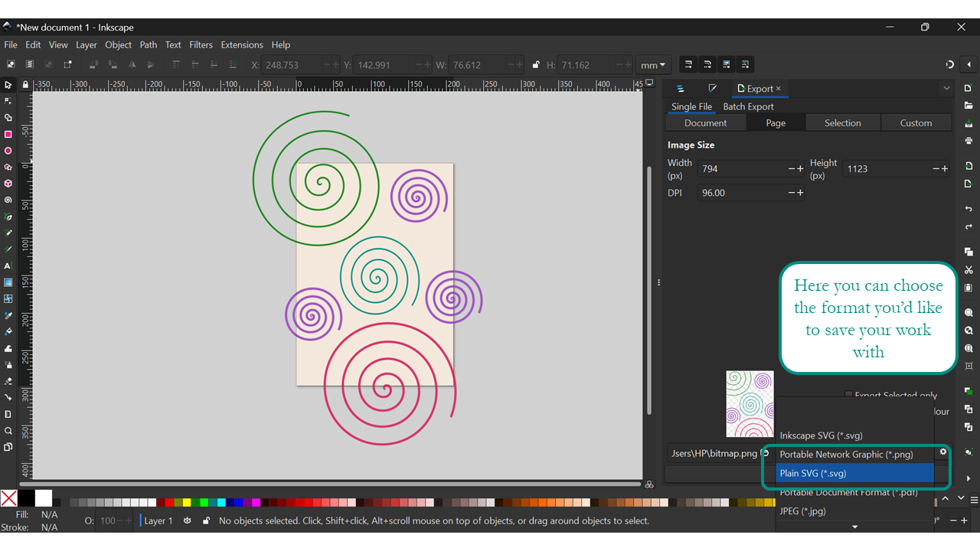Select the Dropper color picker tool
This screenshot has width=980, height=551.
coord(8,315)
